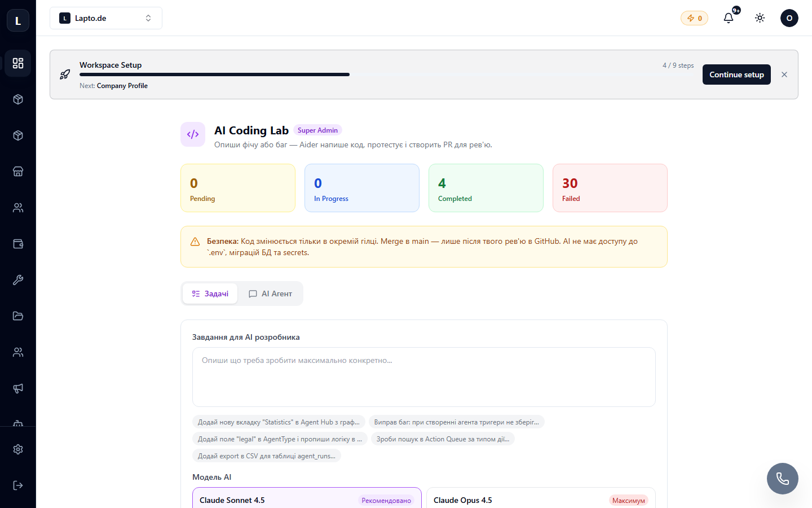Select the Claude Opus 4.5 model
Image resolution: width=812 pixels, height=508 pixels.
coord(541,498)
